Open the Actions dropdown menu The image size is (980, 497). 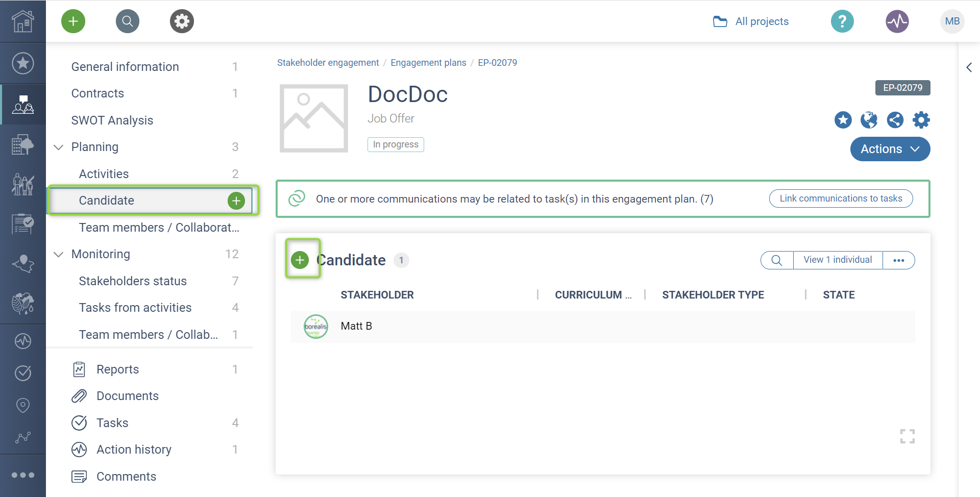point(890,149)
